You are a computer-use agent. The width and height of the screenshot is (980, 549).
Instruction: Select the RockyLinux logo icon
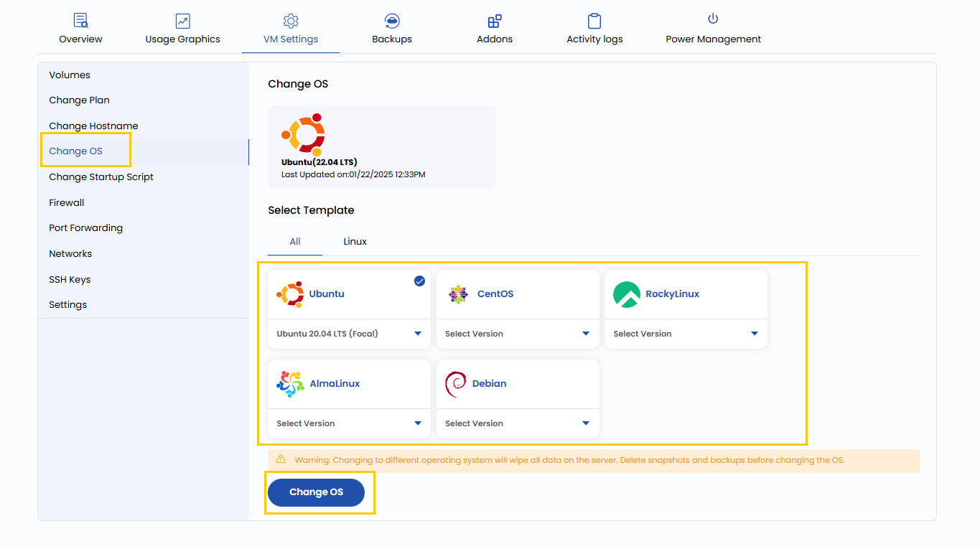pyautogui.click(x=627, y=294)
